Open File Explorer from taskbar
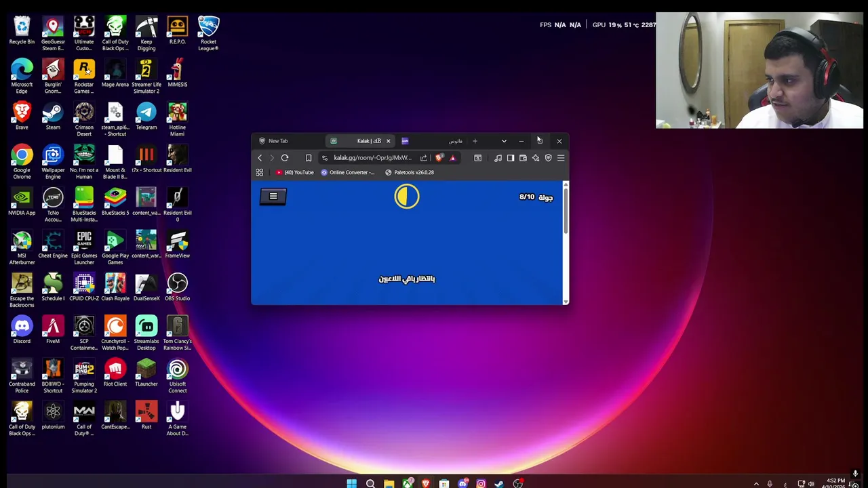Viewport: 868px width, 488px height. click(x=389, y=483)
